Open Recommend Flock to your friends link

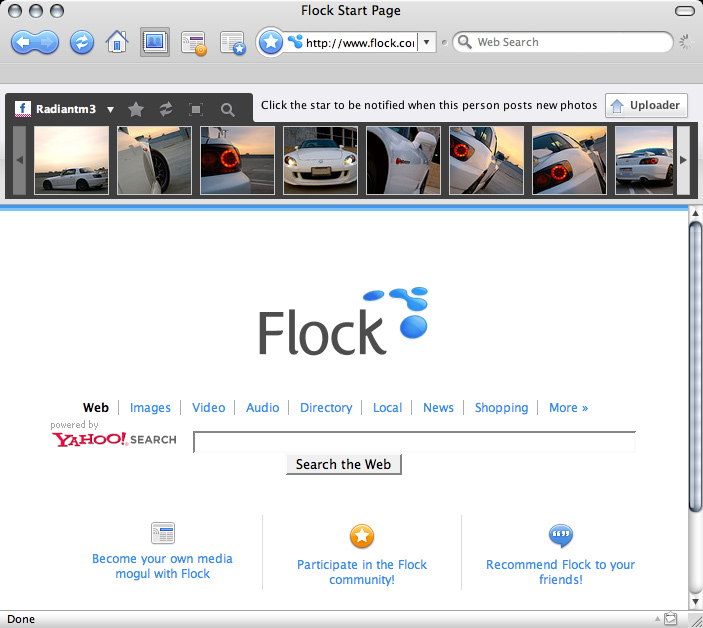click(x=560, y=572)
